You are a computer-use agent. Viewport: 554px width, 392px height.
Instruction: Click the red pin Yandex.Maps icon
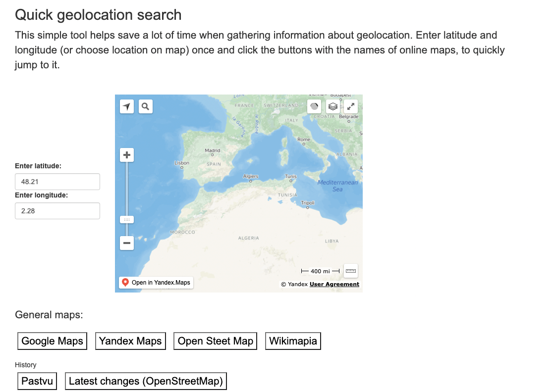pyautogui.click(x=125, y=283)
